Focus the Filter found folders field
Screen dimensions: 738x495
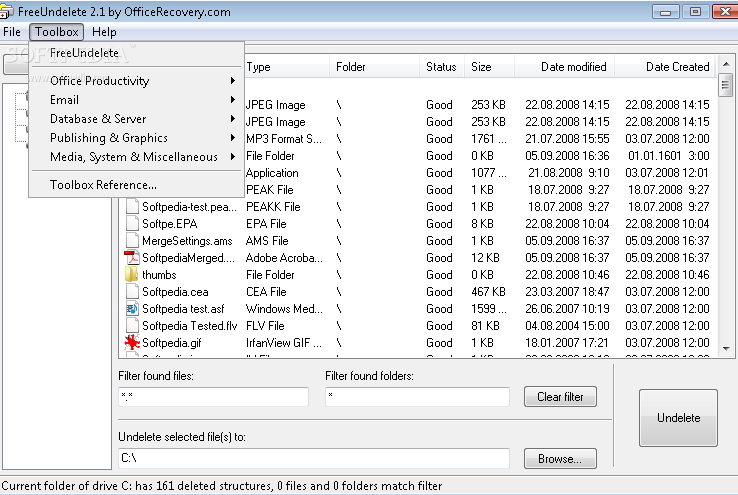[417, 397]
